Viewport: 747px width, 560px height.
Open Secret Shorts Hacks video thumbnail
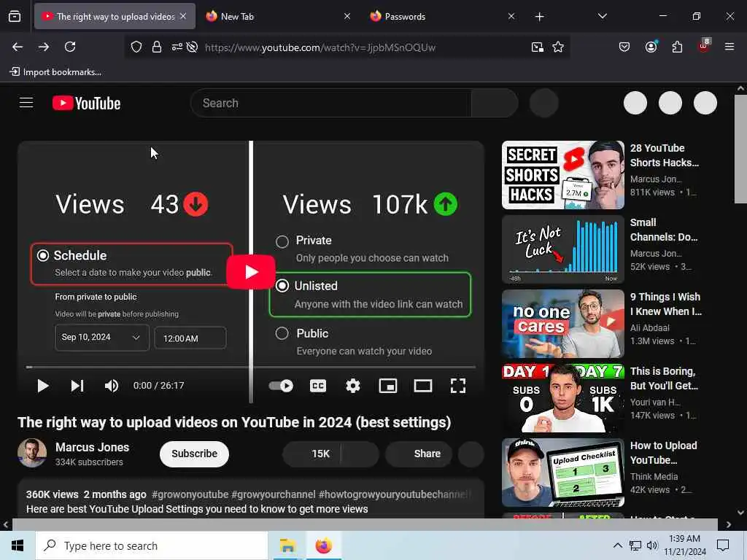pyautogui.click(x=562, y=175)
